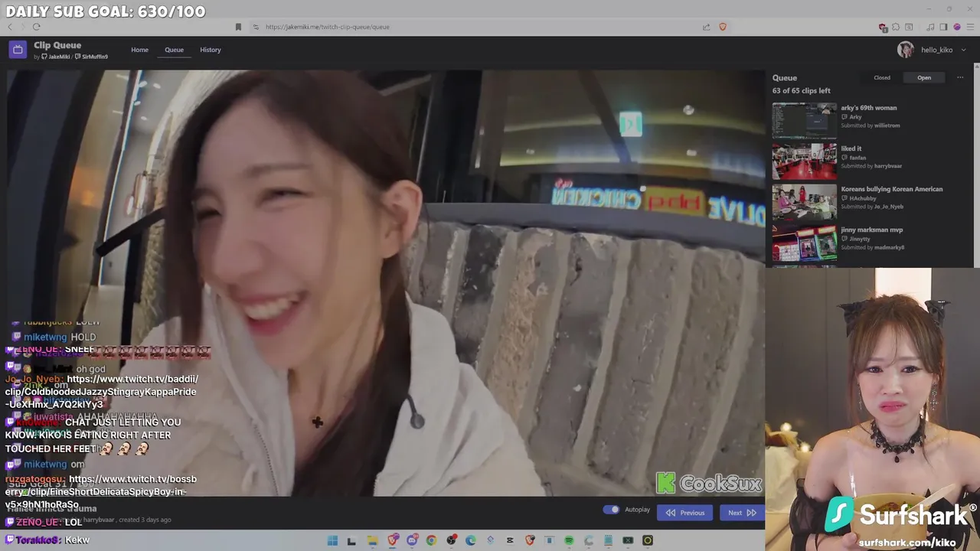Click the Clip Queue purple logo icon
The height and width of the screenshot is (551, 980).
click(x=17, y=50)
